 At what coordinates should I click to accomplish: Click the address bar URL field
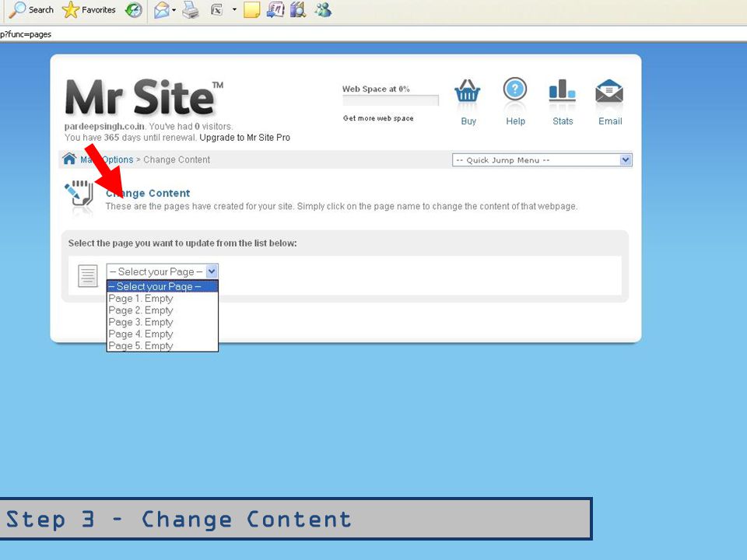373,34
